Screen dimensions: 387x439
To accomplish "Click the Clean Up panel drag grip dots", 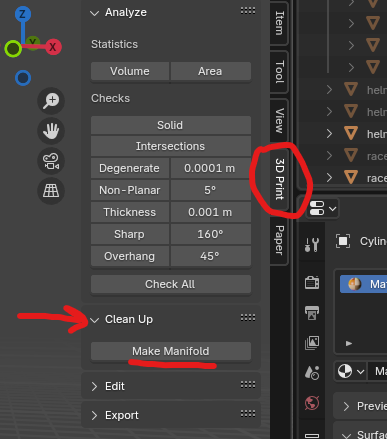I will point(248,318).
